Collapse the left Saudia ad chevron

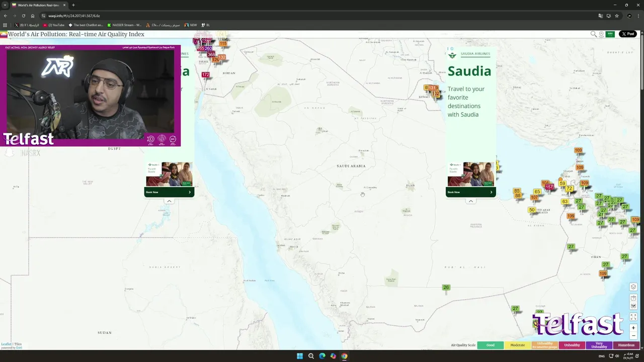coord(169,201)
